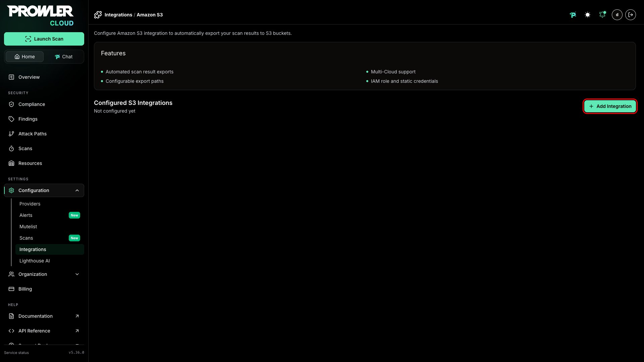
Task: Open Lighthouse AI icon in top bar
Action: click(x=573, y=15)
